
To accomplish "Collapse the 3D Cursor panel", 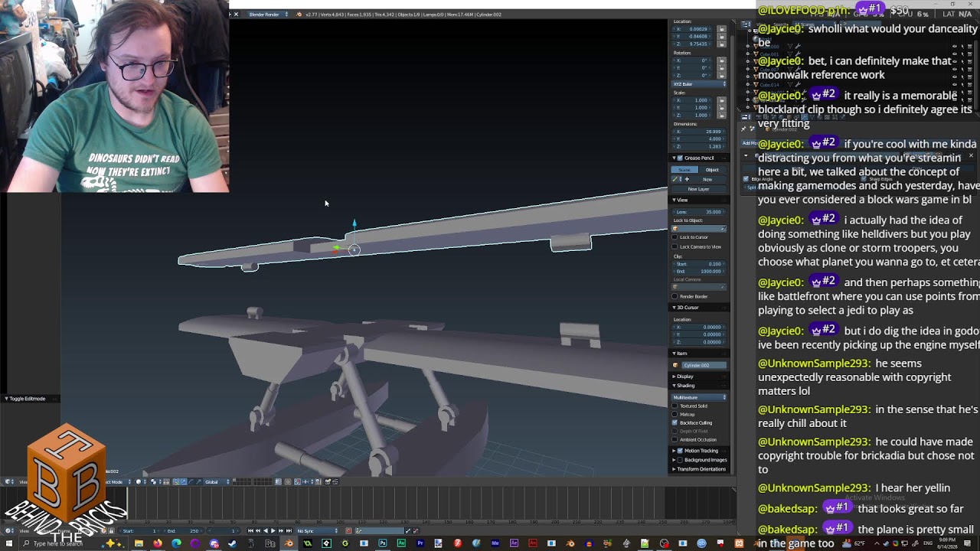I will (x=687, y=308).
